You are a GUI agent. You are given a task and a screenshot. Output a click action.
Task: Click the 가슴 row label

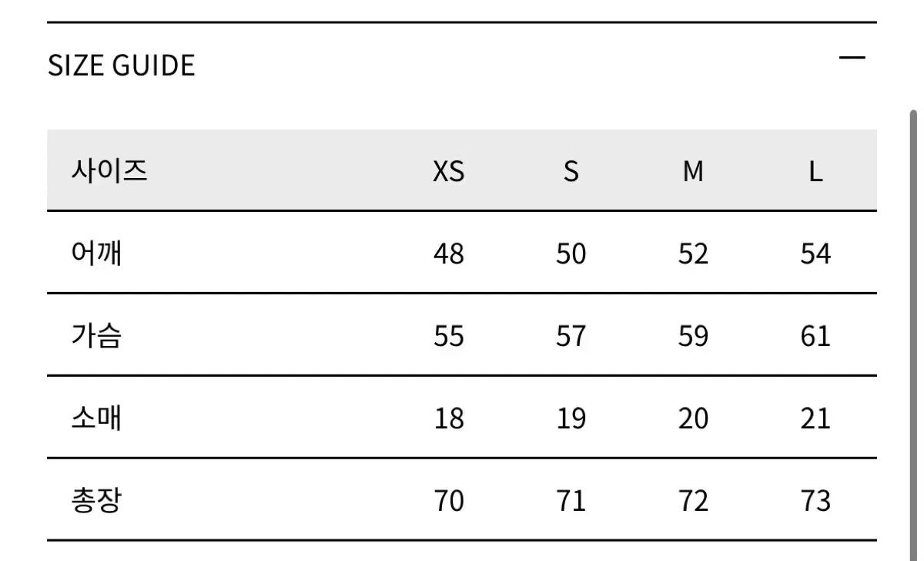coord(96,335)
